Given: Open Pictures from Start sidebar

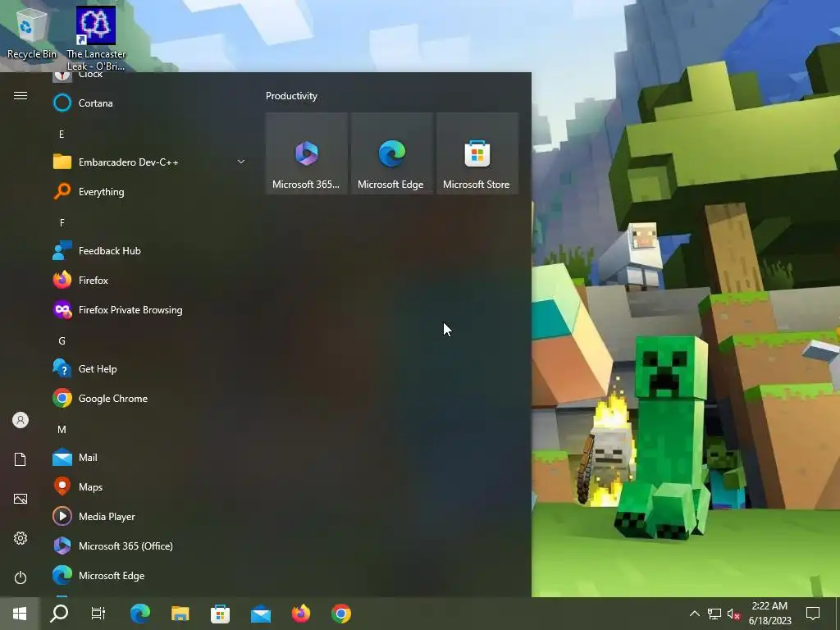Looking at the screenshot, I should [21, 499].
